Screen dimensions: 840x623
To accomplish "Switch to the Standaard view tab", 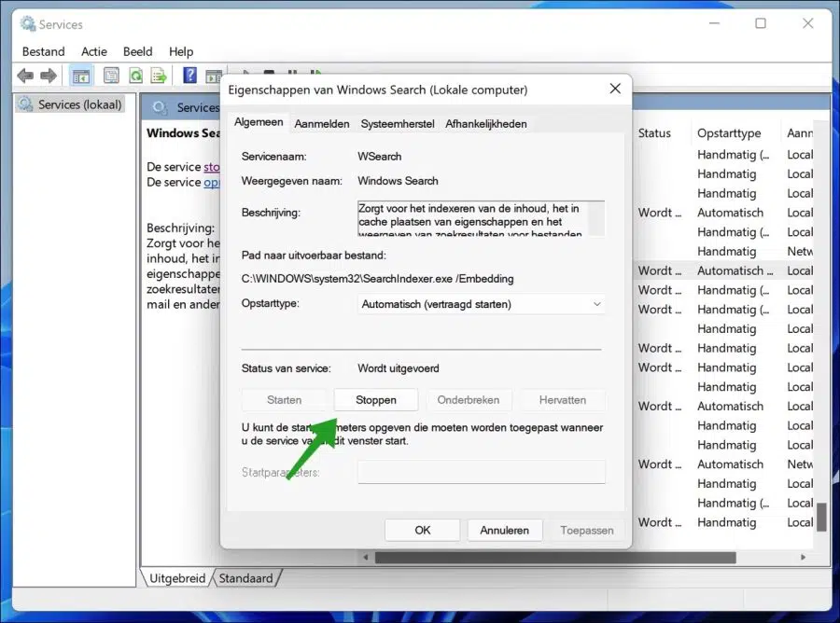I will pos(245,578).
